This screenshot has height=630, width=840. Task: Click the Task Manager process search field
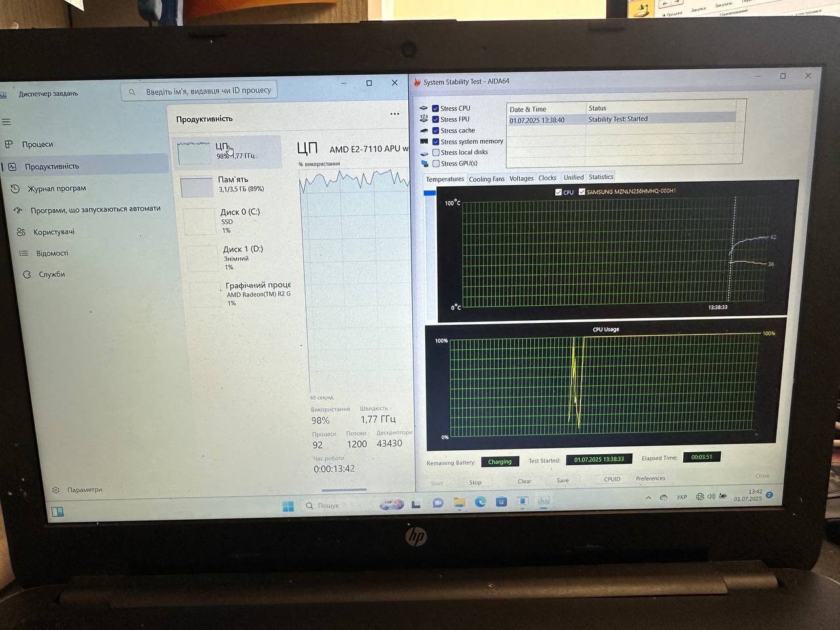pyautogui.click(x=199, y=91)
